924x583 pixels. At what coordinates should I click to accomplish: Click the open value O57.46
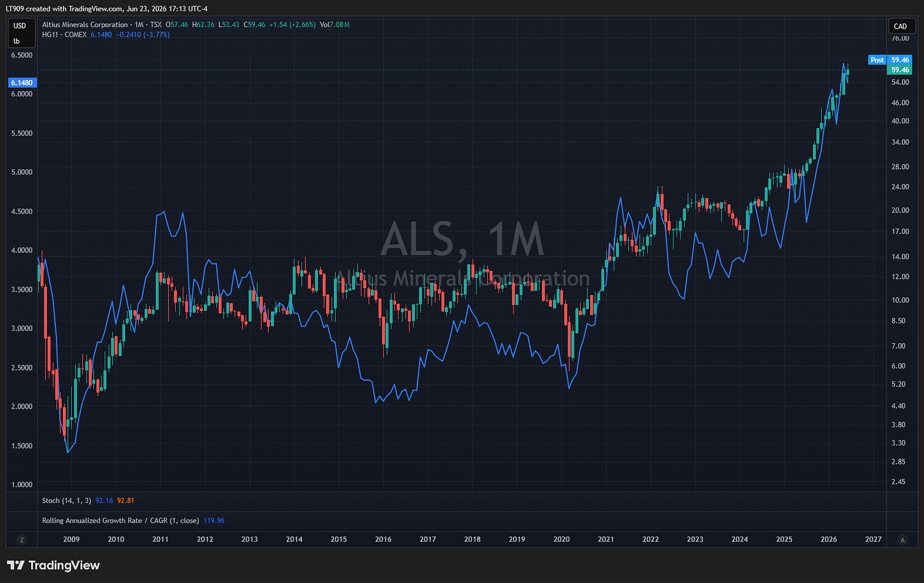pos(176,25)
